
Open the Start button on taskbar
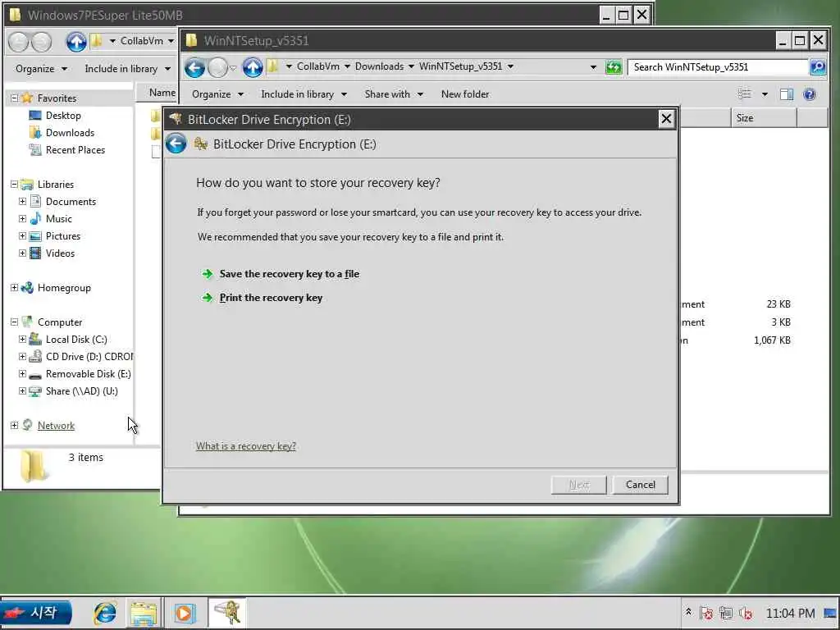(x=36, y=613)
